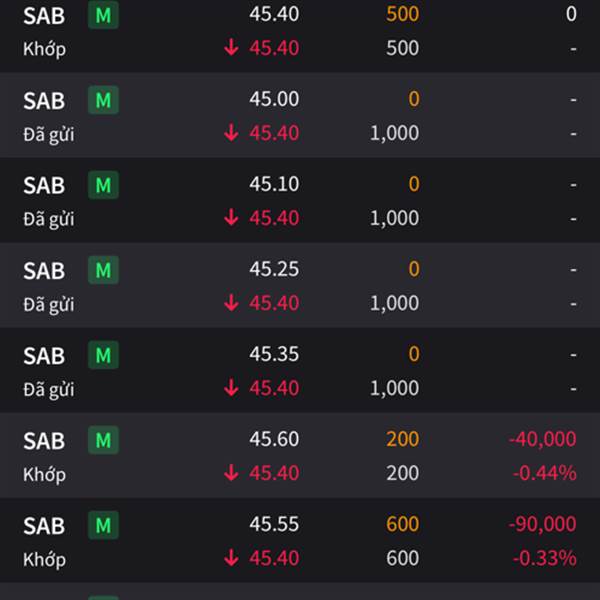Tap the M badge on 45.55 order
600x600 pixels.
[103, 525]
